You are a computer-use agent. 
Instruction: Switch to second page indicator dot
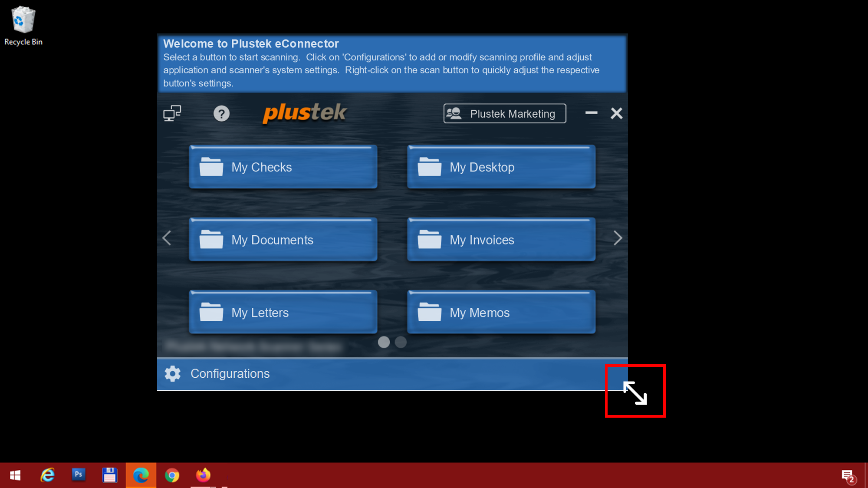(x=401, y=342)
